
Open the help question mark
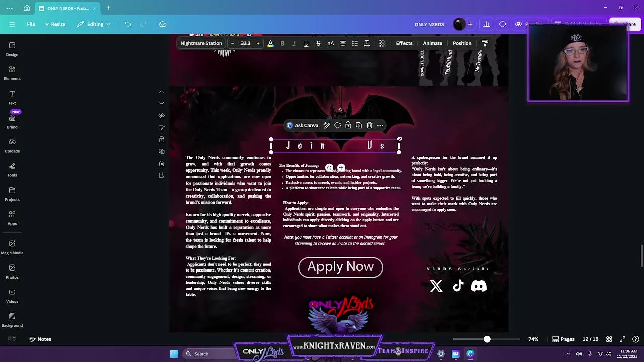click(636, 339)
